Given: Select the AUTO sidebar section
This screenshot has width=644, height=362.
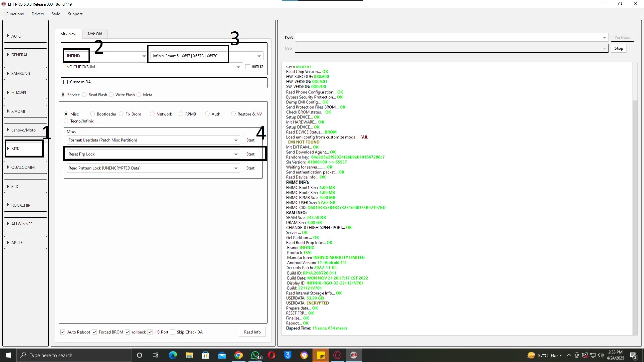Looking at the screenshot, I should [26, 36].
